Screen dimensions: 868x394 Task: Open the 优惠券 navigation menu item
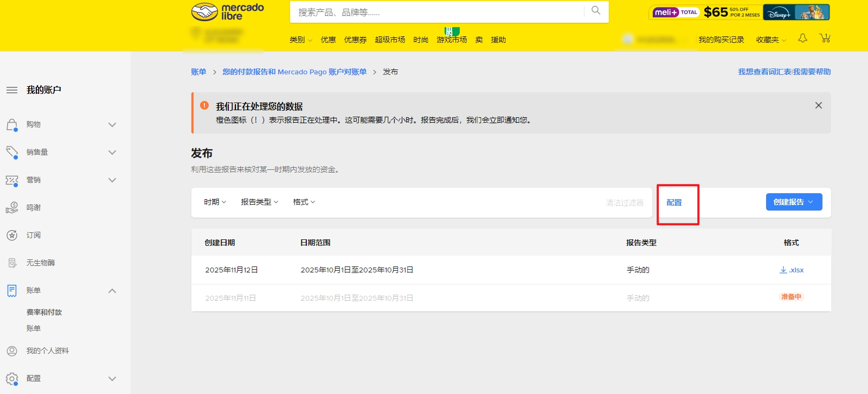click(x=355, y=40)
